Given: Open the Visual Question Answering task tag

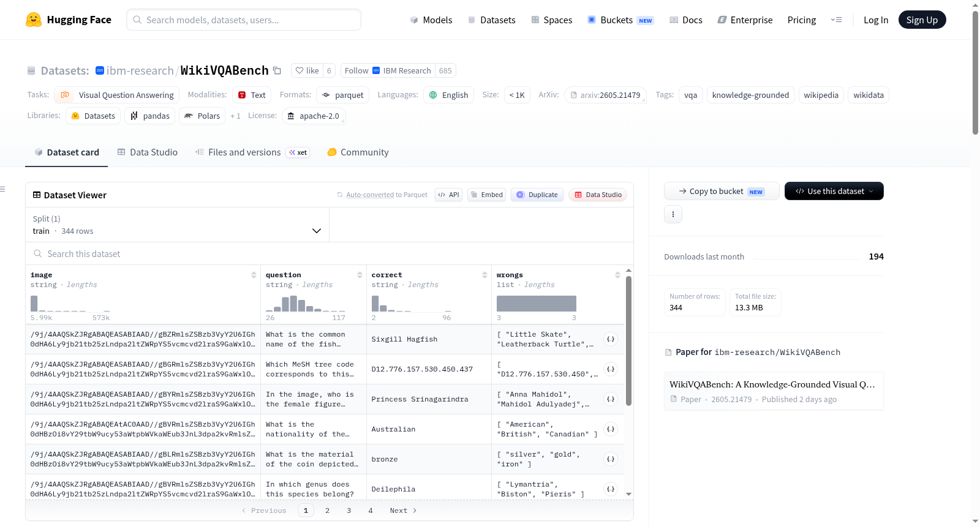Looking at the screenshot, I should [x=117, y=95].
